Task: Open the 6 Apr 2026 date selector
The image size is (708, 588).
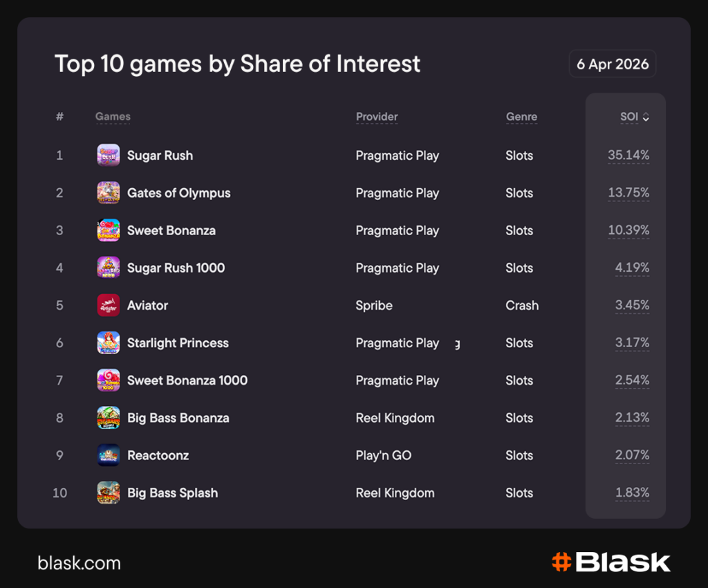Action: [613, 64]
